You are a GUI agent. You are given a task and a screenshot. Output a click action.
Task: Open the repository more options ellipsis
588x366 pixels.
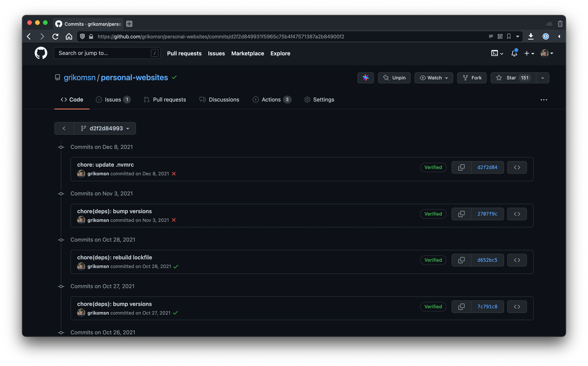click(544, 100)
